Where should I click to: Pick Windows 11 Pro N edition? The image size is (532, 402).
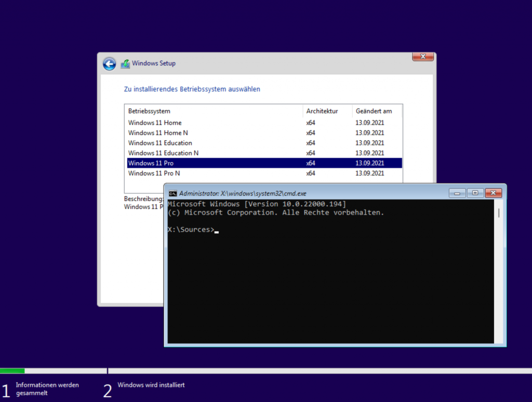pyautogui.click(x=264, y=173)
